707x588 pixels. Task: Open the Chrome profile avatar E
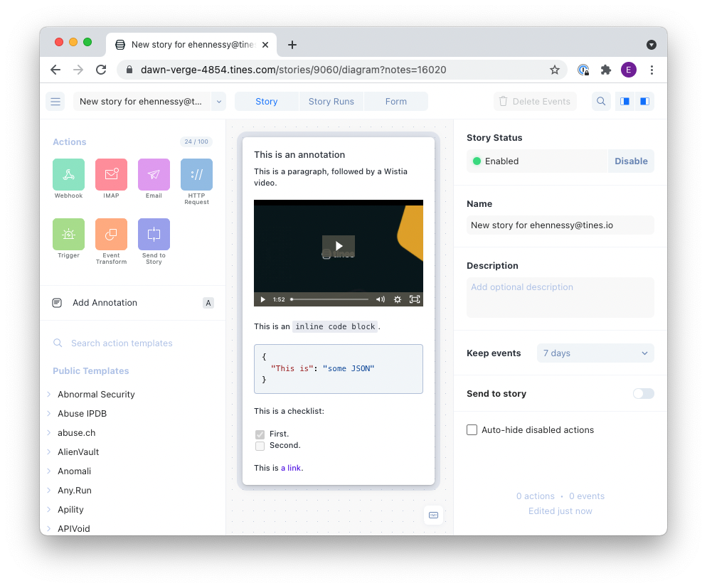629,70
